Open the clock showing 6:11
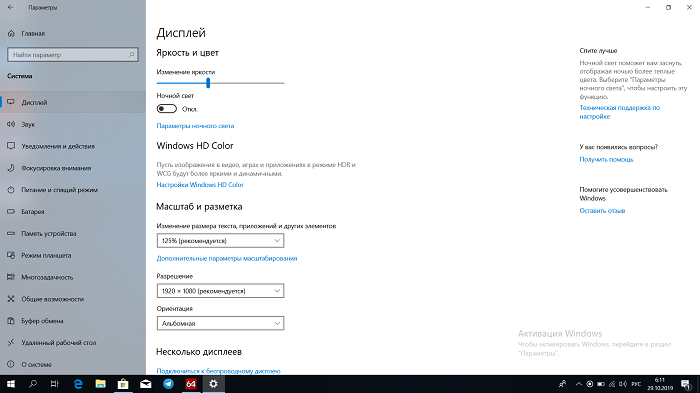Screen dimensions: 700x393 [660, 384]
